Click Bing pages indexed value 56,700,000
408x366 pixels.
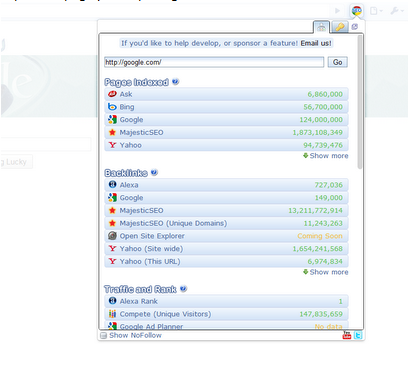[x=323, y=107]
